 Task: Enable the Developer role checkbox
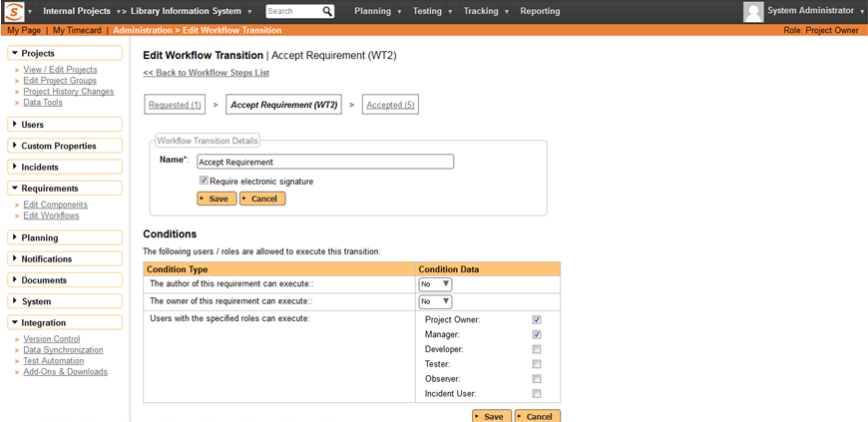click(537, 350)
